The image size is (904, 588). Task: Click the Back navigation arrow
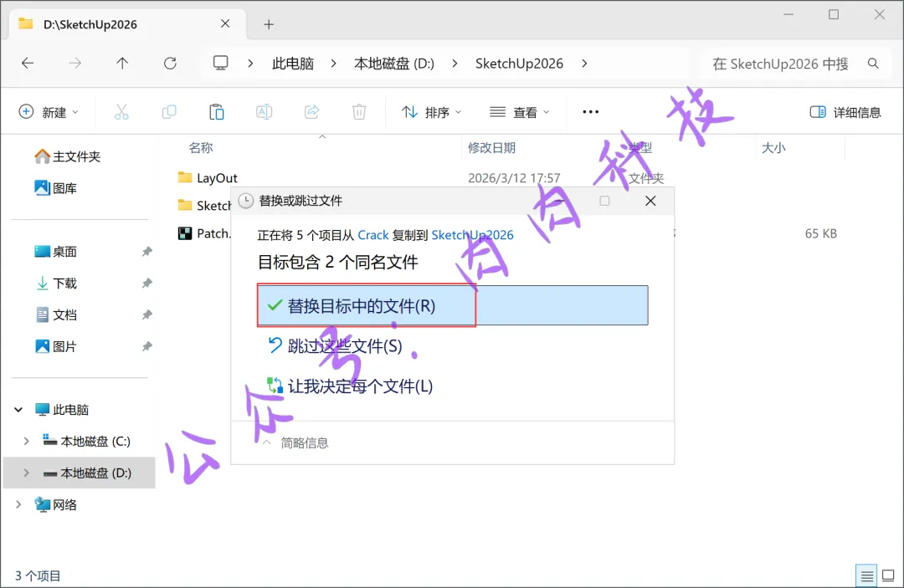tap(27, 64)
